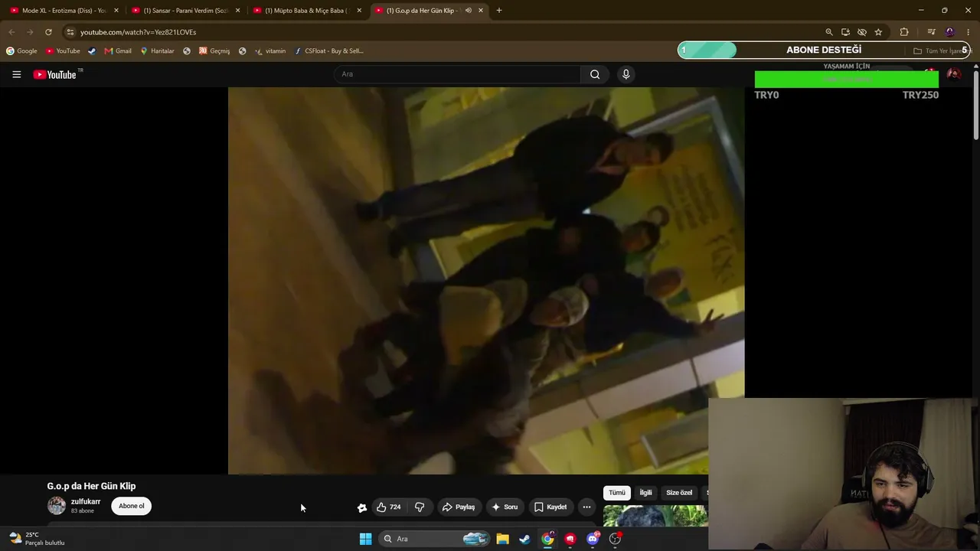The image size is (980, 551).
Task: Reload the current page
Action: (x=48, y=32)
